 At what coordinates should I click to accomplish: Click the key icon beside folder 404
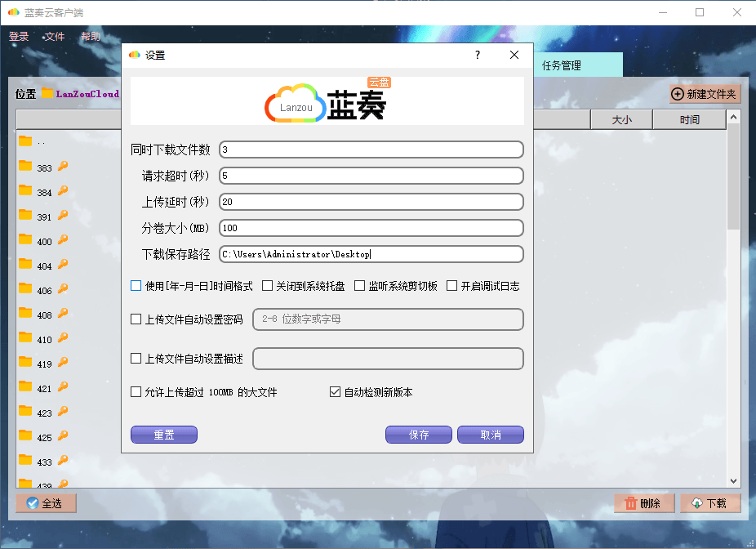point(63,265)
